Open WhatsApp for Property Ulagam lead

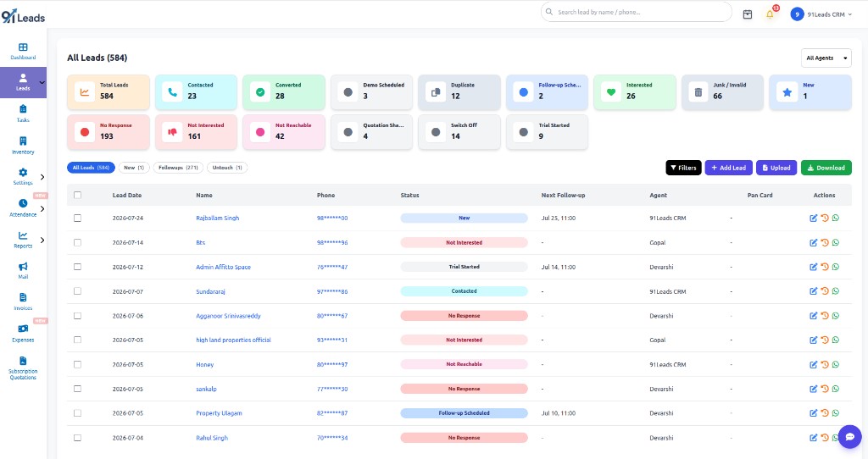tap(835, 413)
